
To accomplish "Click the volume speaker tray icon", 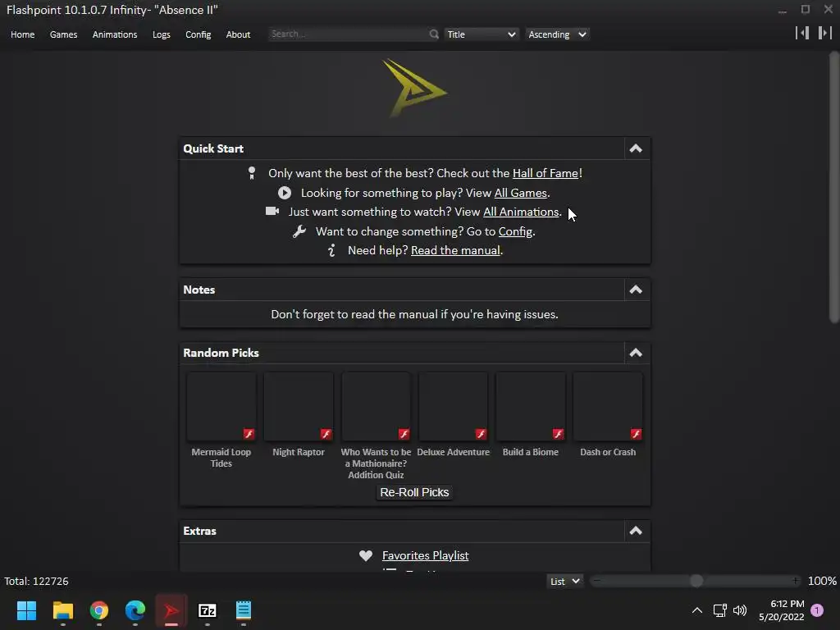I will (740, 610).
